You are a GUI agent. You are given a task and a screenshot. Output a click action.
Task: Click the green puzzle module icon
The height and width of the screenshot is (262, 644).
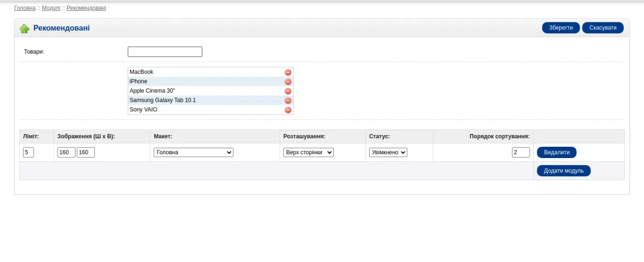click(x=25, y=28)
